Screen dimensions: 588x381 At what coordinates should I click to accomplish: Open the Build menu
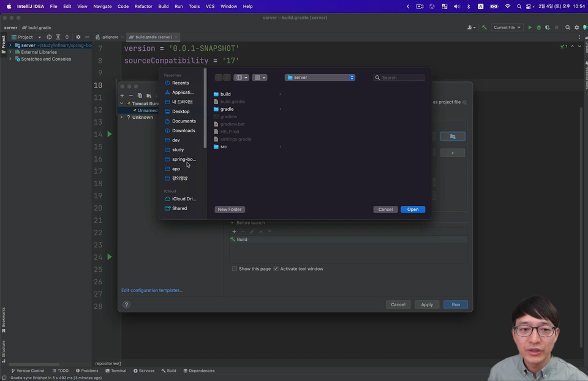tap(163, 6)
